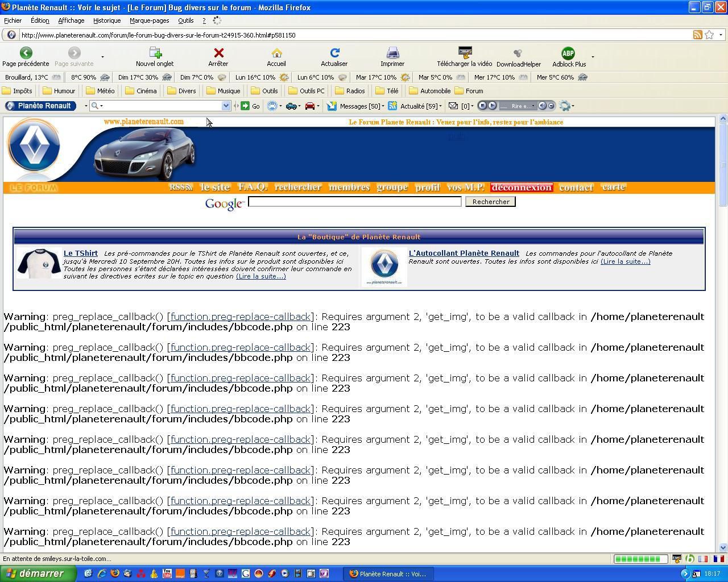This screenshot has width=728, height=582.
Task: Click the toolbar settings gear icon
Action: coord(564,106)
